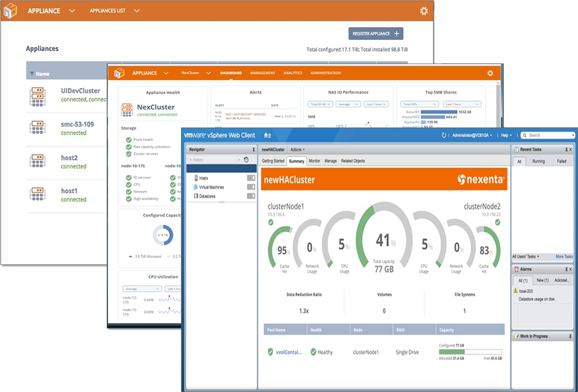Viewport: 578px width, 392px height.
Task: Show Failed tasks in Recent Tasks
Action: (561, 162)
